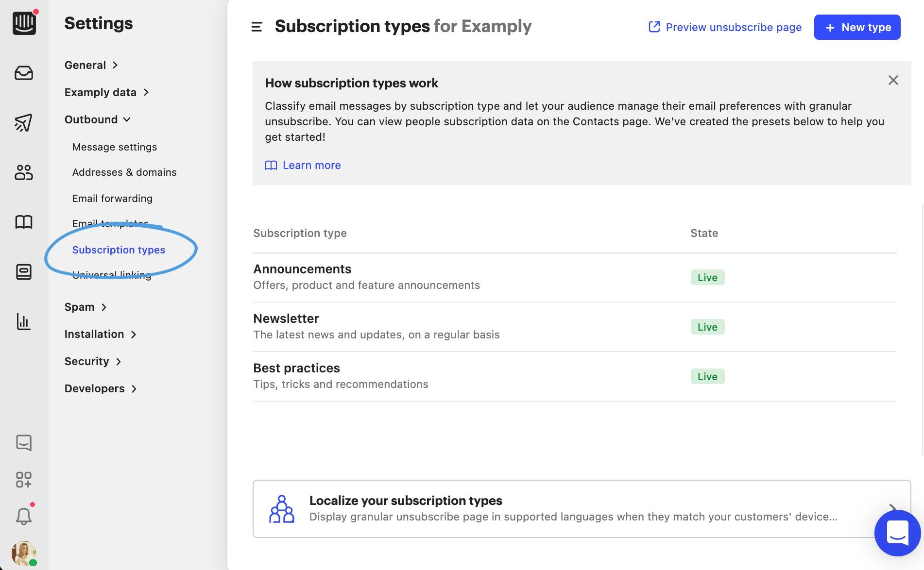Click the Live badge for Newsletter
This screenshot has height=570, width=924.
coord(707,327)
